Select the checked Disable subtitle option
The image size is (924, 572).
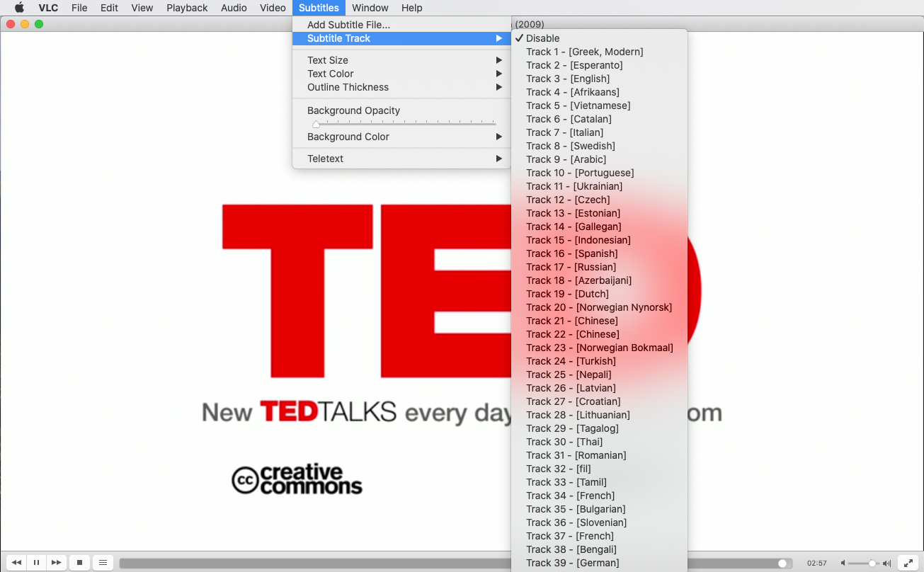(599, 38)
